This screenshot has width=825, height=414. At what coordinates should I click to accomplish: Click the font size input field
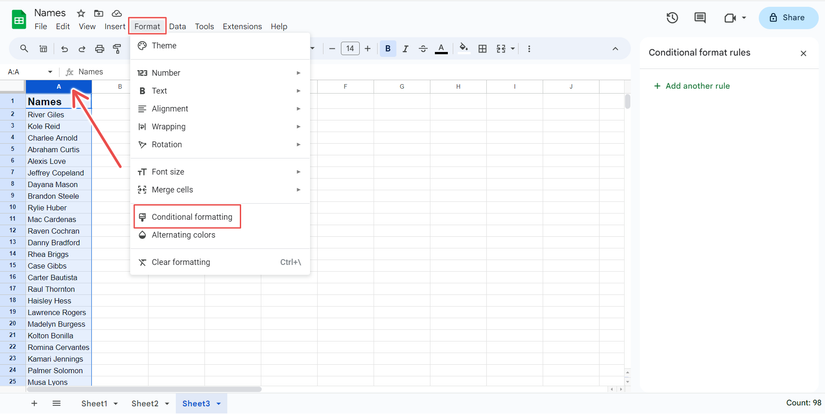pos(350,49)
